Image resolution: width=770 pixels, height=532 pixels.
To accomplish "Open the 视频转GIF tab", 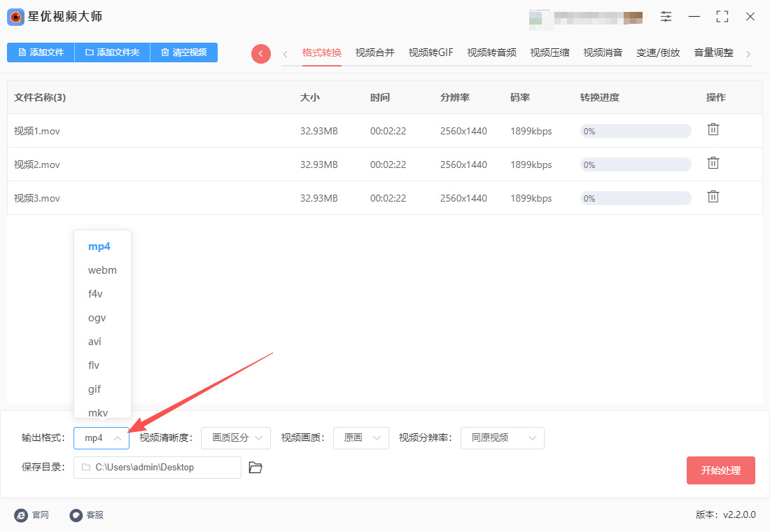I will click(x=430, y=52).
